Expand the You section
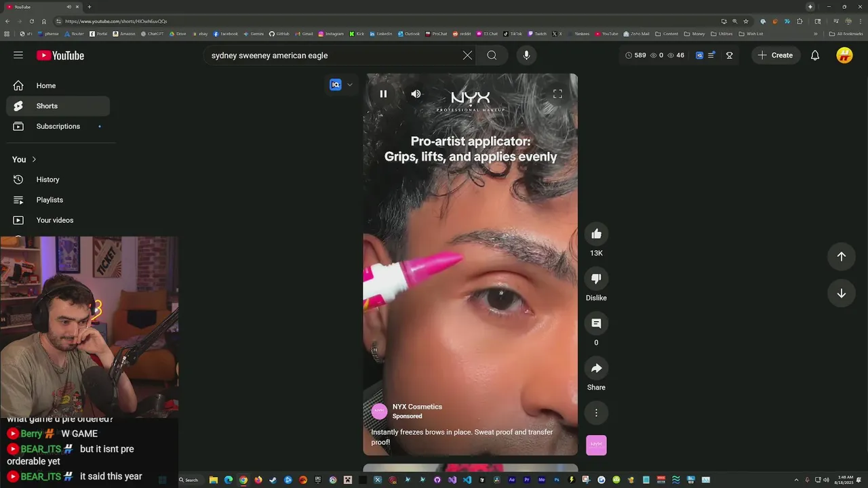868x488 pixels. pyautogui.click(x=24, y=159)
